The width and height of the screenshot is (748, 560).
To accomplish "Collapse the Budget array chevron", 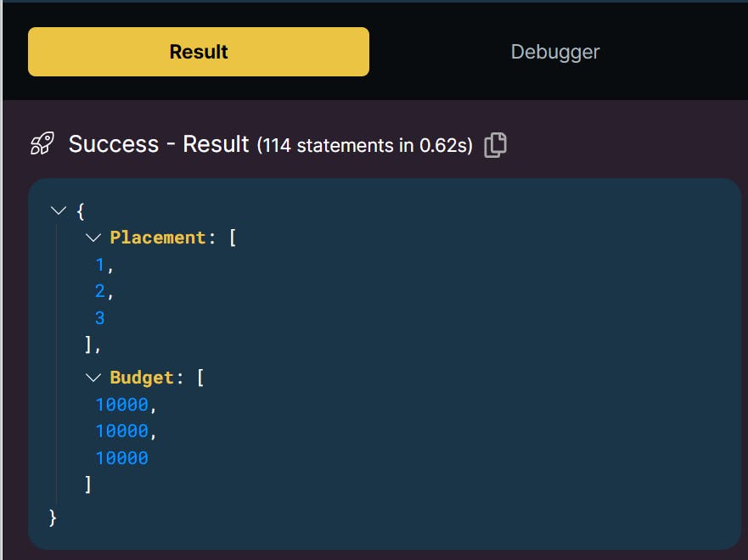I will (93, 378).
